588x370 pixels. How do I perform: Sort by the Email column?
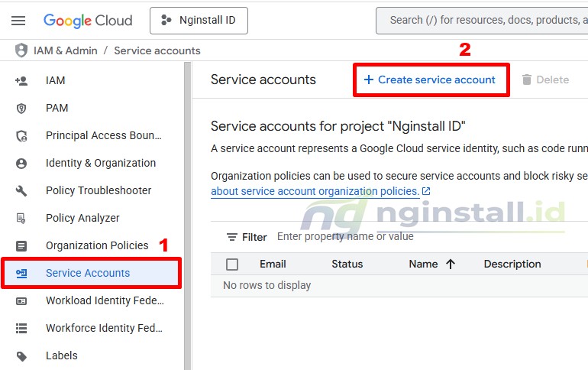(273, 265)
